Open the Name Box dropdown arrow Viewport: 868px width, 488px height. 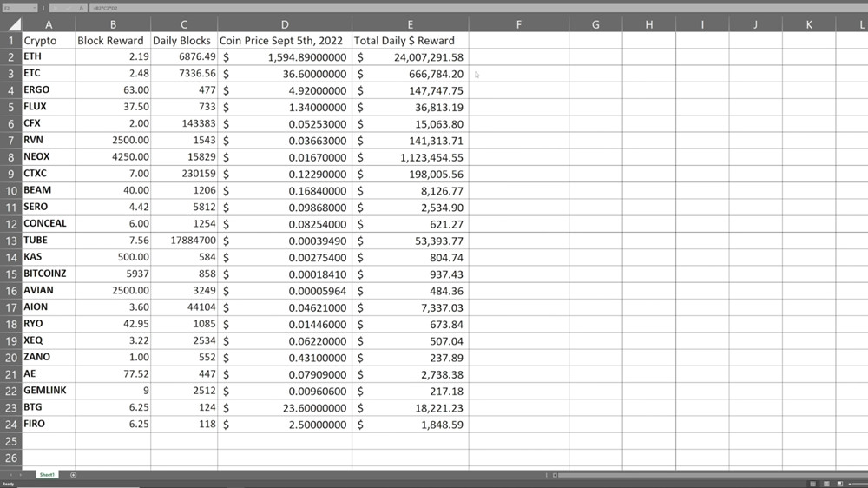[x=33, y=7]
